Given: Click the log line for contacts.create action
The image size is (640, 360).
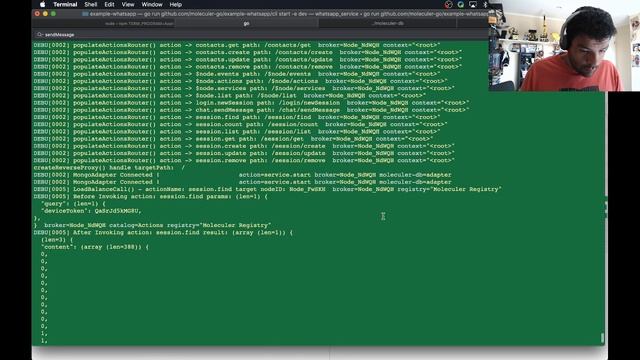Looking at the screenshot, I should 248,52.
